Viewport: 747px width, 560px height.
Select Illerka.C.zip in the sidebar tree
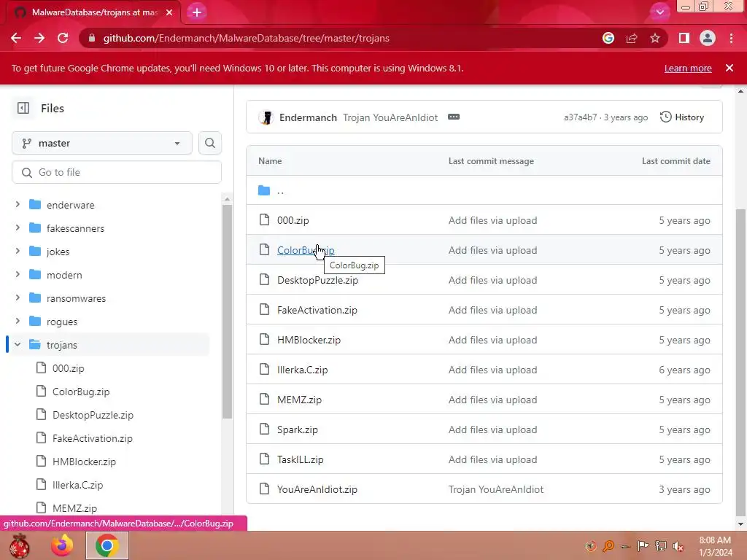77,485
